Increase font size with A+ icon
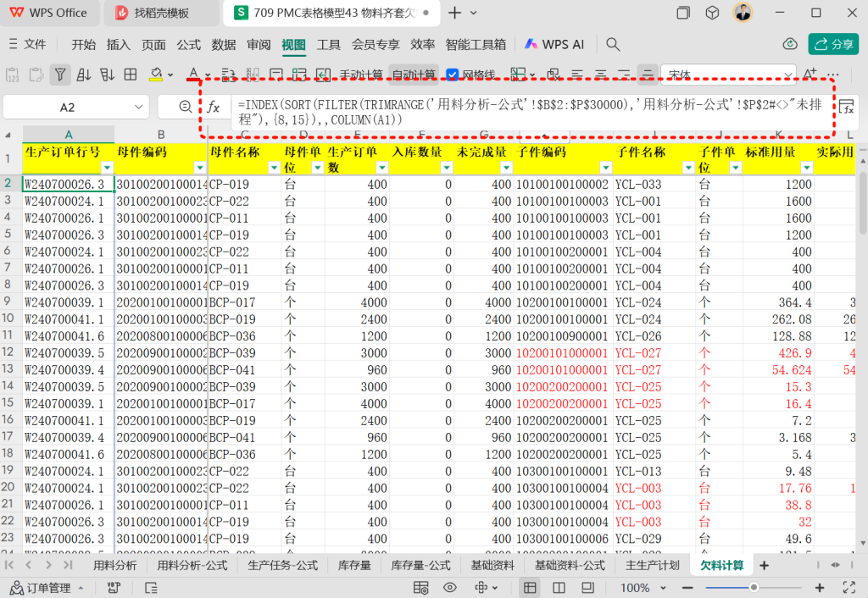The height and width of the screenshot is (598, 868). tap(810, 75)
